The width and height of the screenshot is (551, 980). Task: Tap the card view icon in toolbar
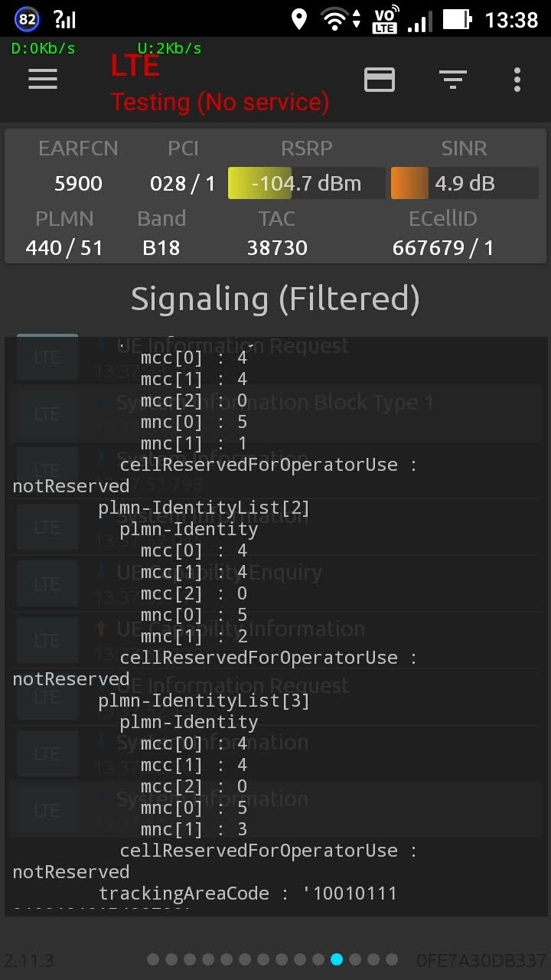pyautogui.click(x=380, y=79)
